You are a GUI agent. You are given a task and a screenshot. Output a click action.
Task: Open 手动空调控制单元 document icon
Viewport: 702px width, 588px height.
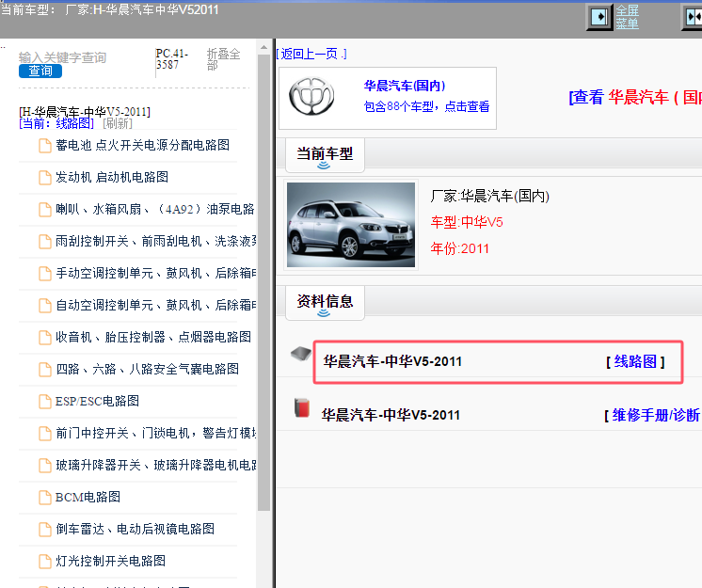click(x=45, y=274)
